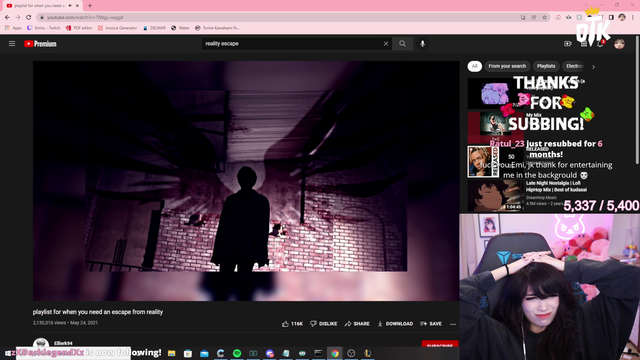Select the All filter chip
The height and width of the screenshot is (360, 640).
coord(474,66)
